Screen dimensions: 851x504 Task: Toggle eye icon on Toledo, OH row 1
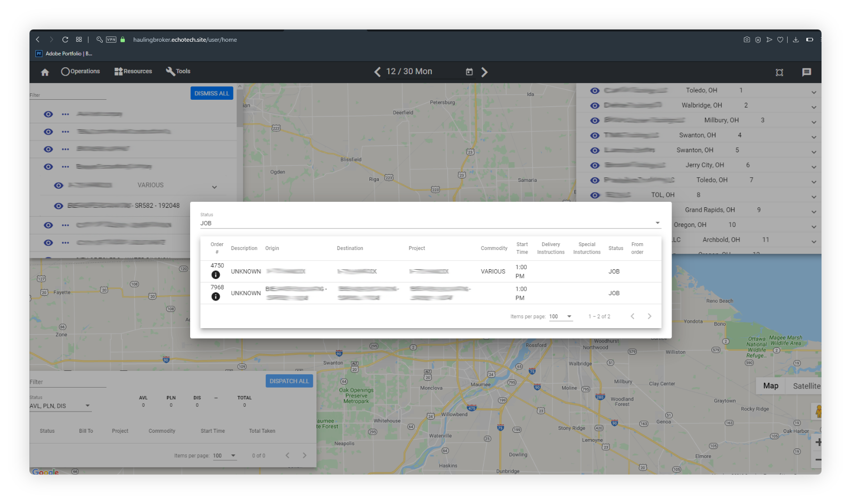pos(595,90)
